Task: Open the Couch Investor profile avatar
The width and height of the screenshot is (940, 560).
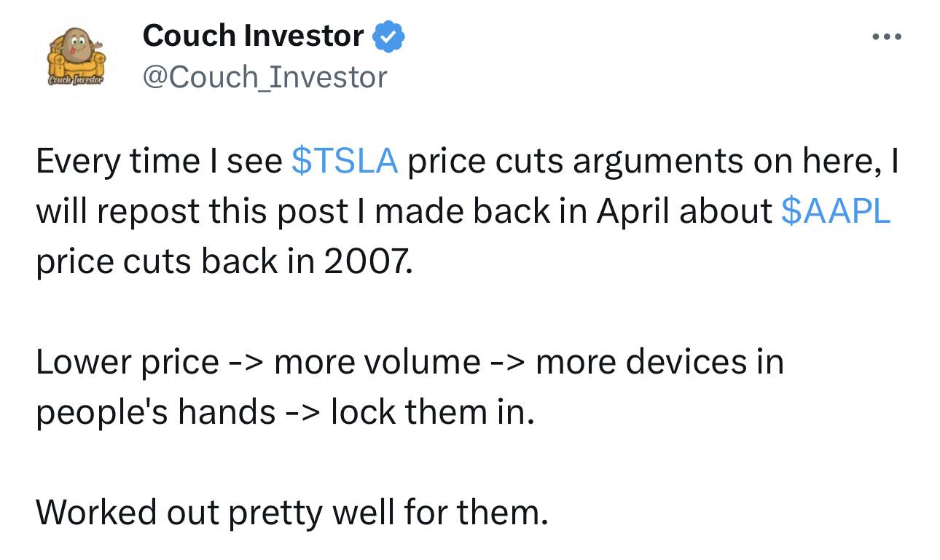Action: tap(77, 58)
